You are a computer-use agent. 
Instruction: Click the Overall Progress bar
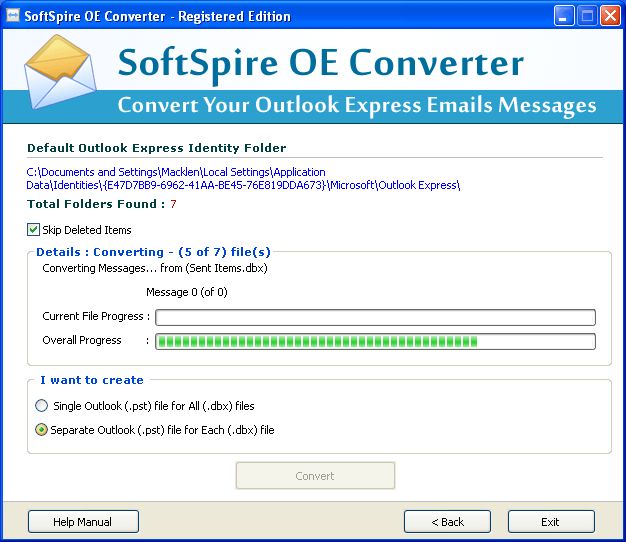point(375,341)
